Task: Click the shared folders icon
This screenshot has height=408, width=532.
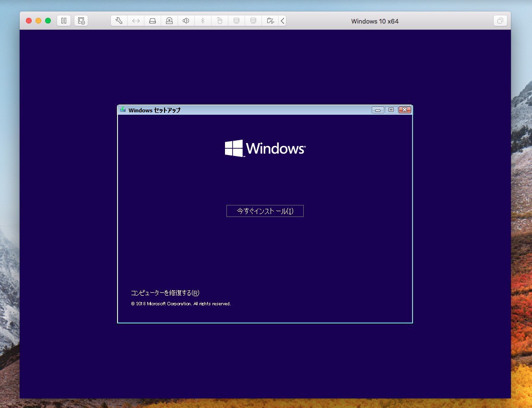Action: pyautogui.click(x=270, y=21)
